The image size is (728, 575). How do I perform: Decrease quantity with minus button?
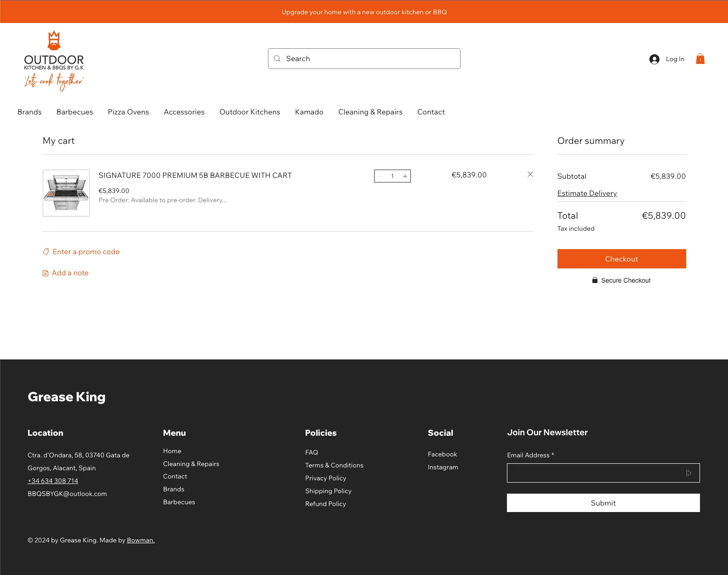pos(380,176)
